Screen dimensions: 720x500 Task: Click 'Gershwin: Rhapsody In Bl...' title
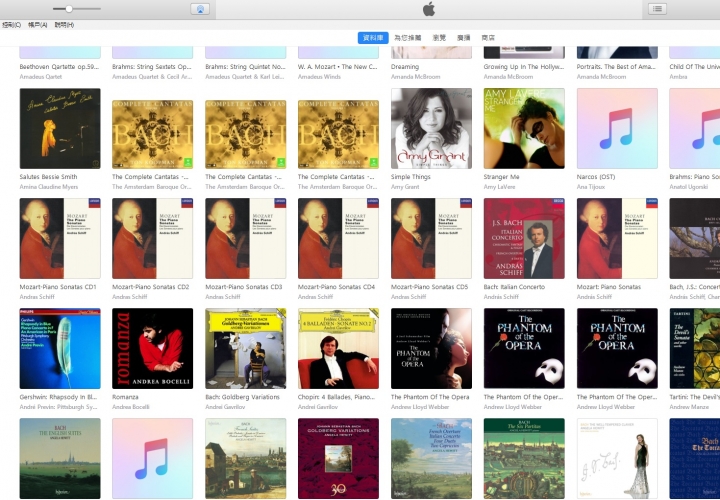click(58, 397)
